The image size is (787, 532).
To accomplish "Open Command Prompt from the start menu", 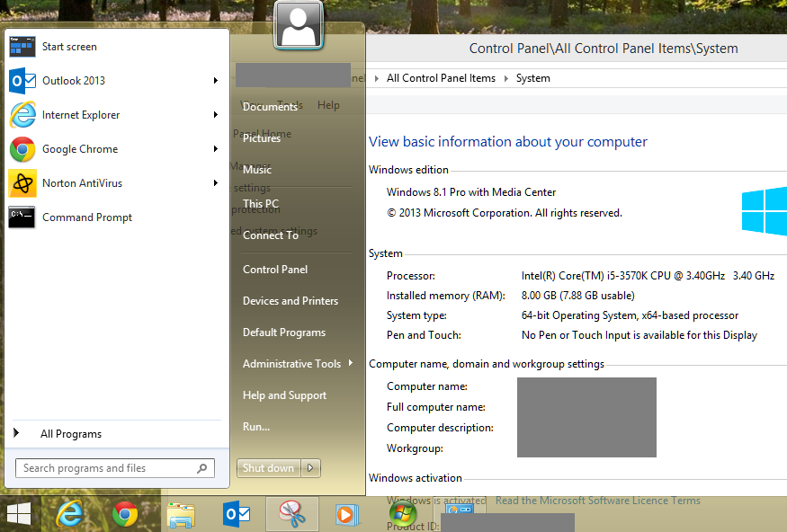I will (x=116, y=217).
